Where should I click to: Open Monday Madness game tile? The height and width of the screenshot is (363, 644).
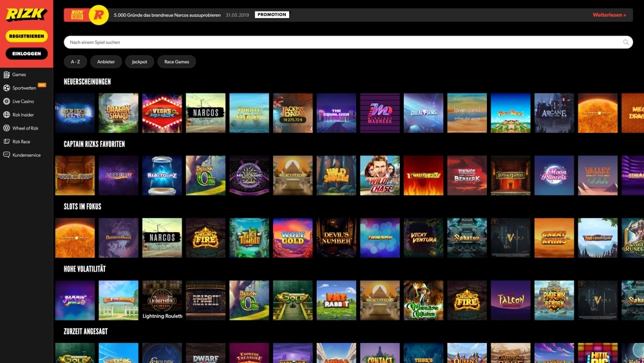click(x=379, y=113)
